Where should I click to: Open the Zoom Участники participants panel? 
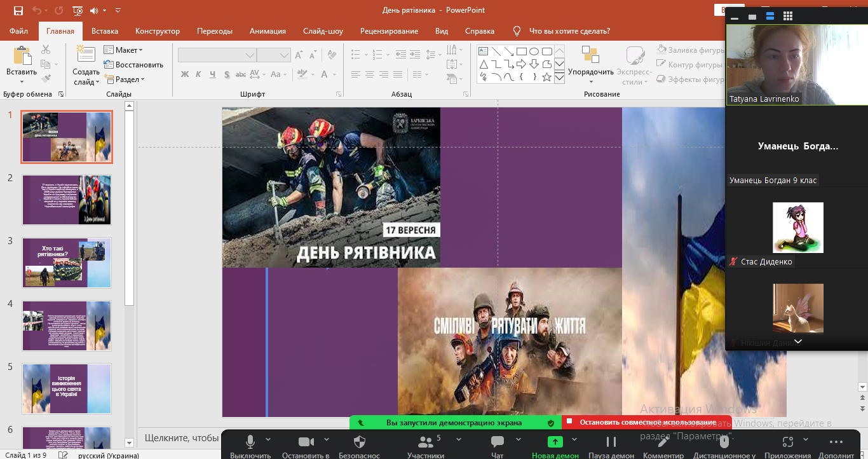pos(425,441)
